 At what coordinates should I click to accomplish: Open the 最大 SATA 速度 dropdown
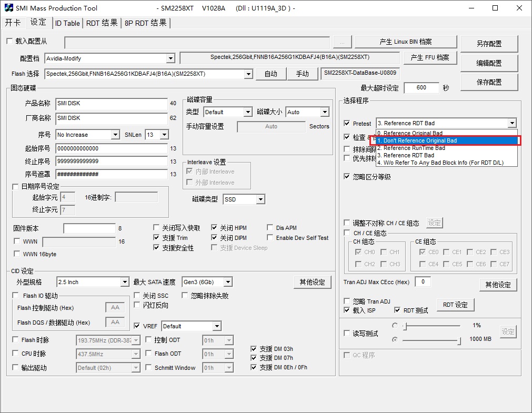227,283
